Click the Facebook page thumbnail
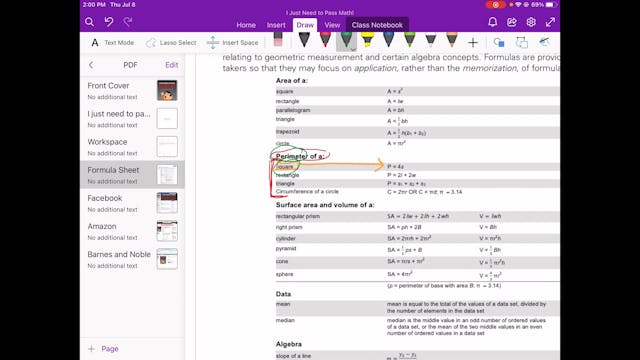The width and height of the screenshot is (640, 360). click(167, 203)
